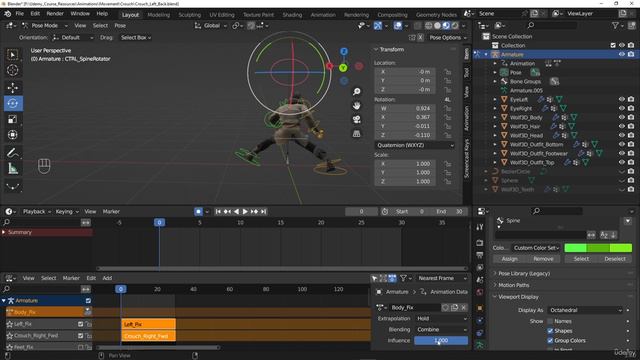The height and width of the screenshot is (360, 640).
Task: Open the Pose Options popover button
Action: [448, 38]
